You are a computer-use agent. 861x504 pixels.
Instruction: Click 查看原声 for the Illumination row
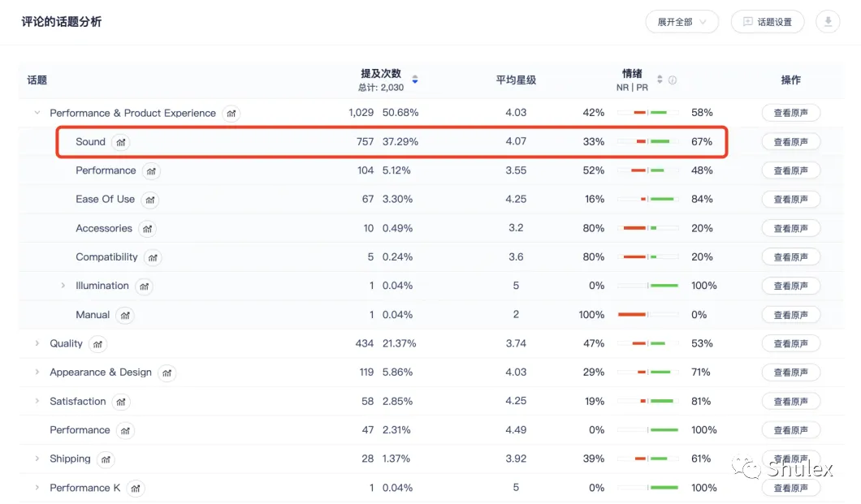click(x=790, y=286)
